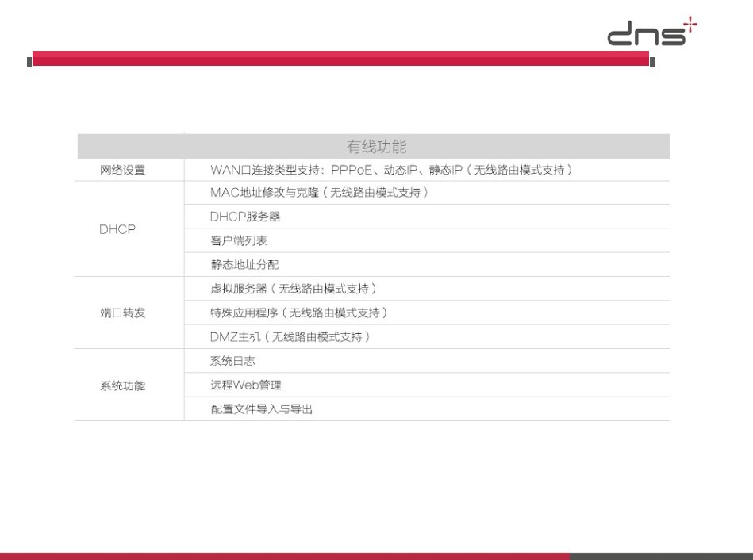This screenshot has height=560, width=753.
Task: Click the red footer bar
Action: pos(284,556)
